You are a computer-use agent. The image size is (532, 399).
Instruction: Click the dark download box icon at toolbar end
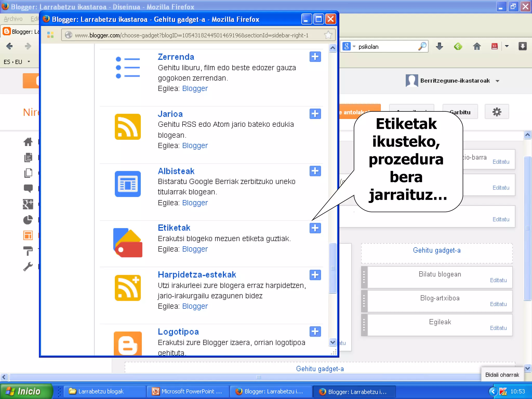pos(522,46)
